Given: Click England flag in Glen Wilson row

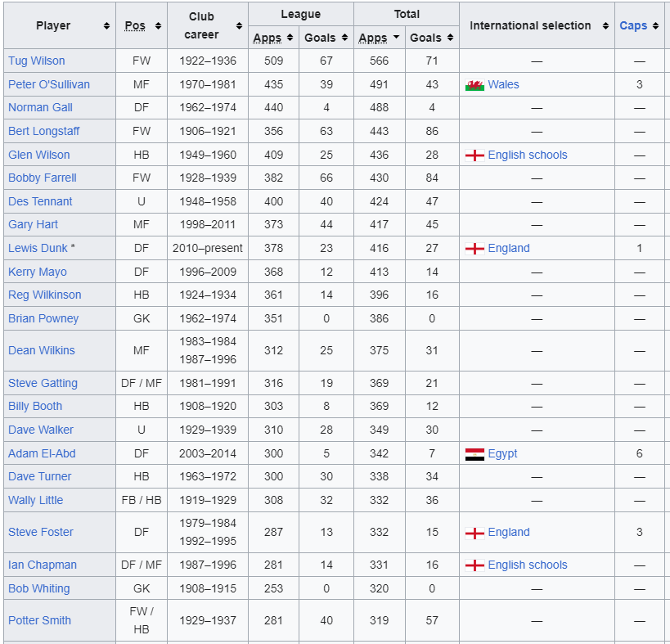Looking at the screenshot, I should click(x=474, y=155).
